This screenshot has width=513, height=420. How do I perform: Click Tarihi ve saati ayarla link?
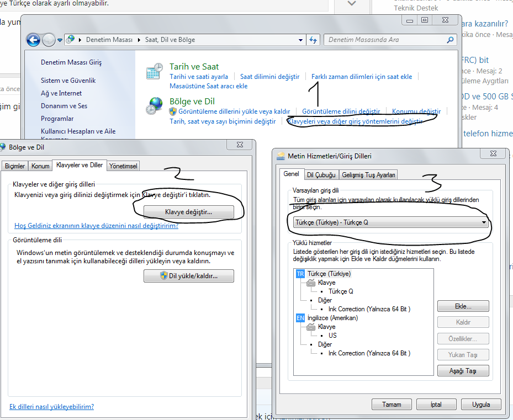pos(199,77)
